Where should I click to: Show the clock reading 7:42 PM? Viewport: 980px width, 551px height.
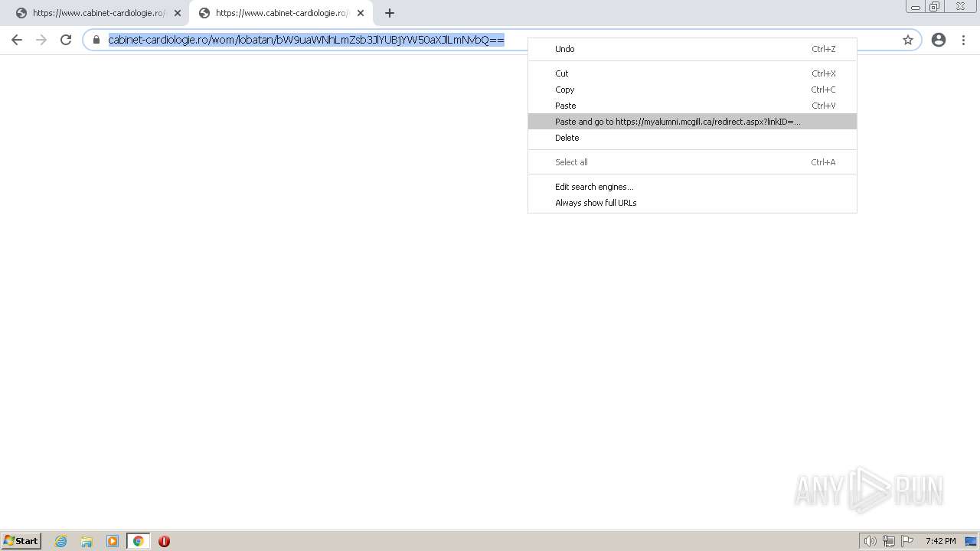click(940, 541)
